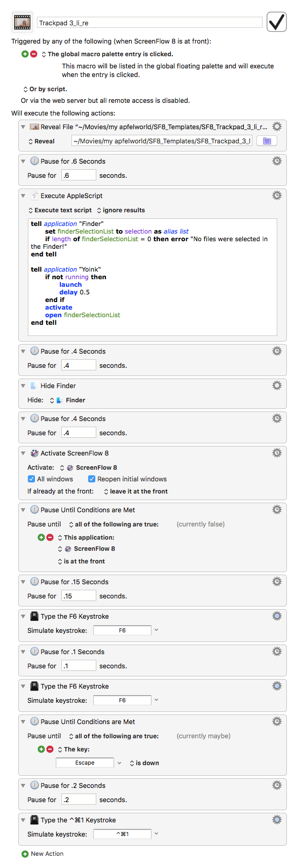
Task: Click the macro film icon next to the name
Action: pyautogui.click(x=22, y=22)
